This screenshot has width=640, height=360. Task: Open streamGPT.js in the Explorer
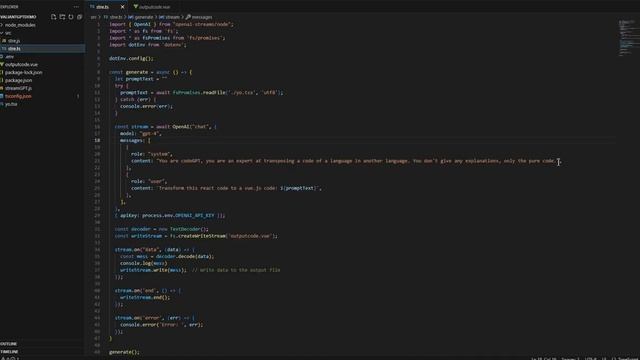18,88
